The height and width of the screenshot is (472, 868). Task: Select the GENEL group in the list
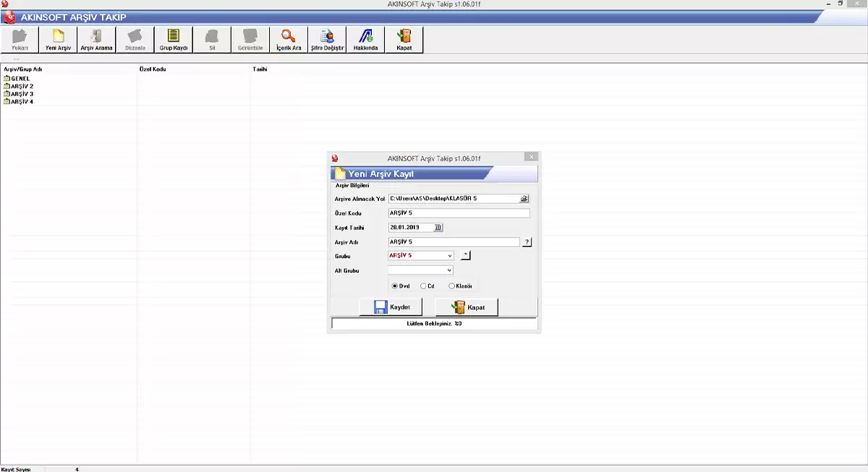[x=20, y=78]
